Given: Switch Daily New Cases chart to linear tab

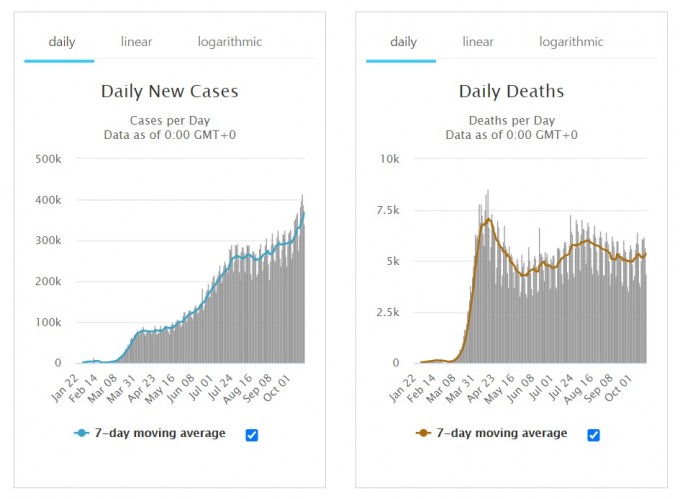Looking at the screenshot, I should coord(137,42).
